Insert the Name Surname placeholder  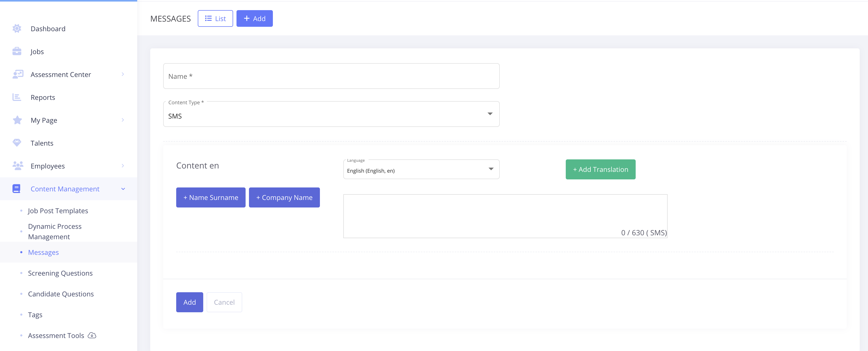(211, 198)
